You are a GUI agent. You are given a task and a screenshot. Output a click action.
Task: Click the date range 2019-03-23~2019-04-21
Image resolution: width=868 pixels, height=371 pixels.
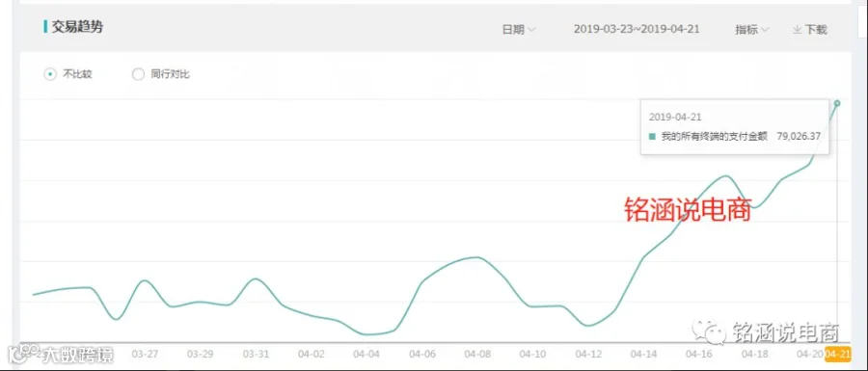[637, 29]
